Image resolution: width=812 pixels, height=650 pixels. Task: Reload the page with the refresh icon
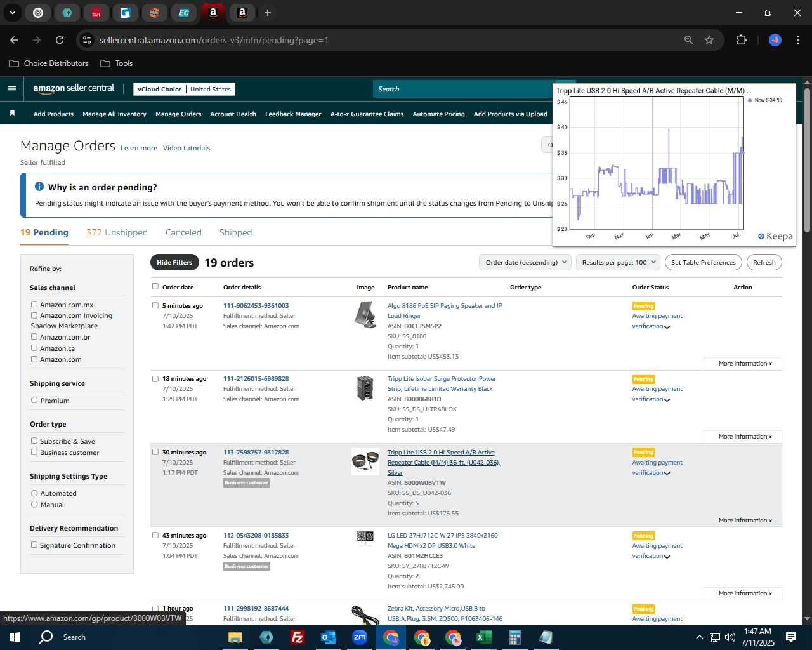[x=60, y=40]
